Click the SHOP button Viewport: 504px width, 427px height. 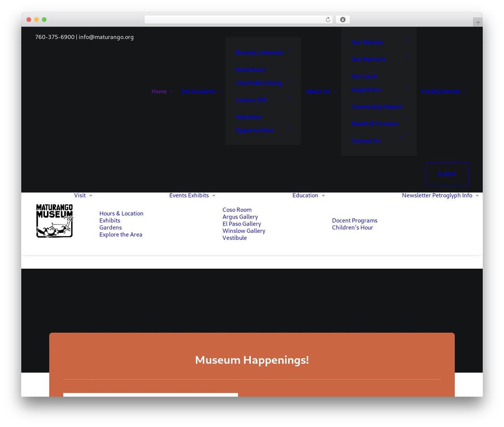coord(447,174)
